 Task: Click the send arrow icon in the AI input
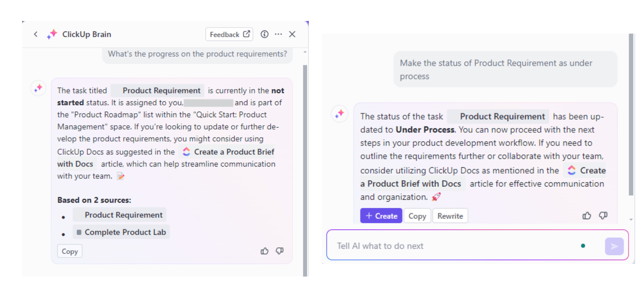[x=614, y=246]
